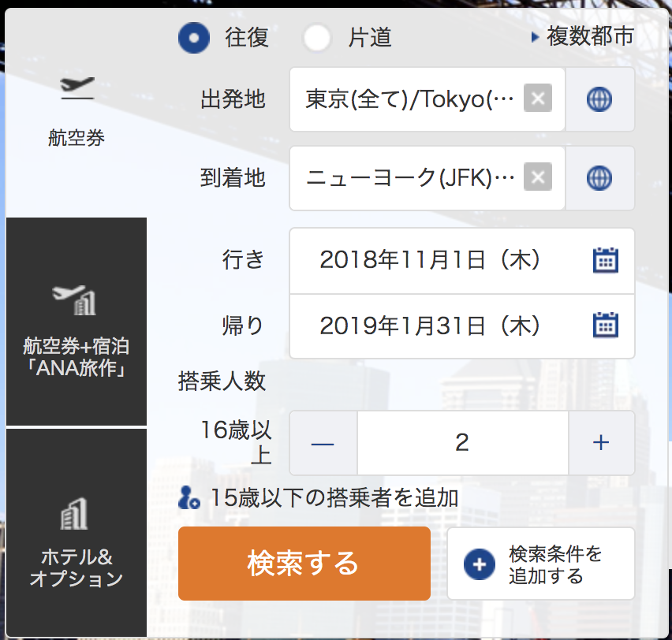This screenshot has width=672, height=640.
Task: Click the 到着地 input showing ニューヨーク(JFK)
Action: 427,178
